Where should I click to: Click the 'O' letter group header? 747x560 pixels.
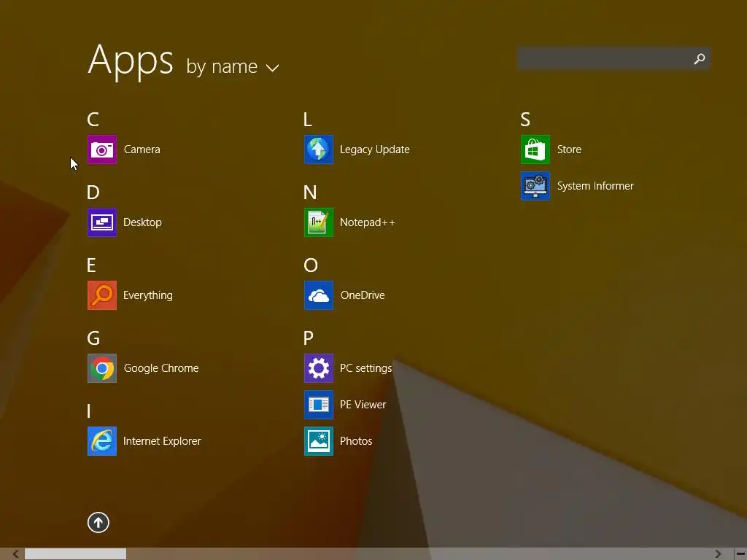tap(311, 265)
